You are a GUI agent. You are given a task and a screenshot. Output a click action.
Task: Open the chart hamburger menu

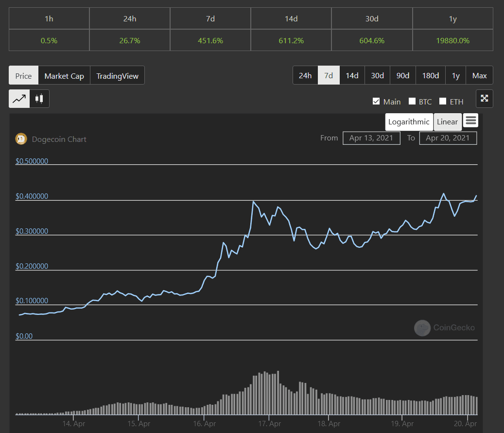[x=470, y=121]
